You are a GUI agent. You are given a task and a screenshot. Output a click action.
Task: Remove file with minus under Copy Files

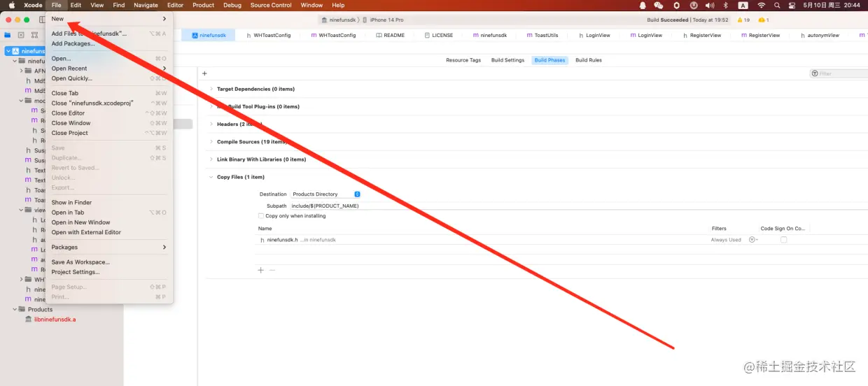coord(272,270)
